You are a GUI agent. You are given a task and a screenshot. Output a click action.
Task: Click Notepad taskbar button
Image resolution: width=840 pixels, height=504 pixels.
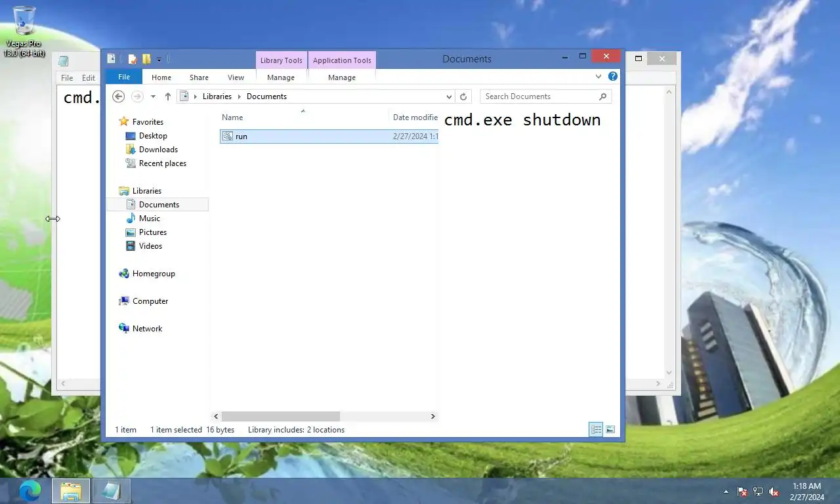tap(112, 490)
